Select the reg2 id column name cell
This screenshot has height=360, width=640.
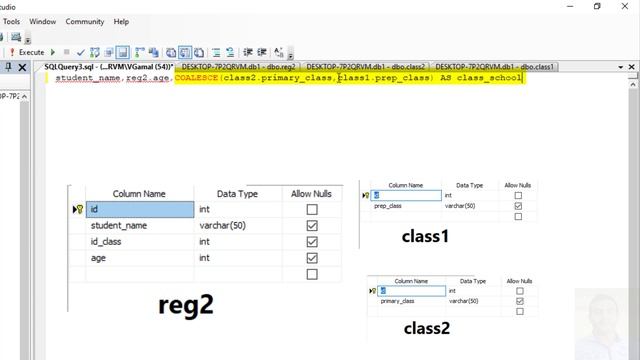(x=140, y=209)
